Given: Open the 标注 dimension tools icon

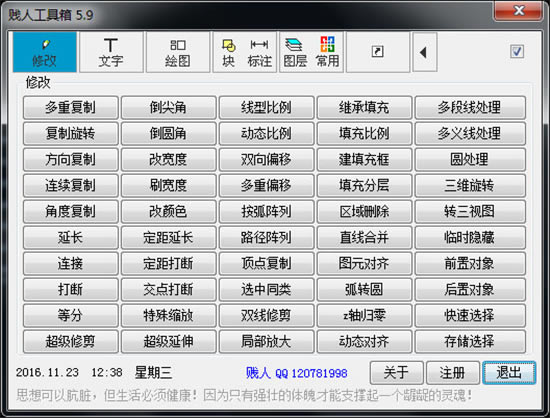Looking at the screenshot, I should [260, 53].
